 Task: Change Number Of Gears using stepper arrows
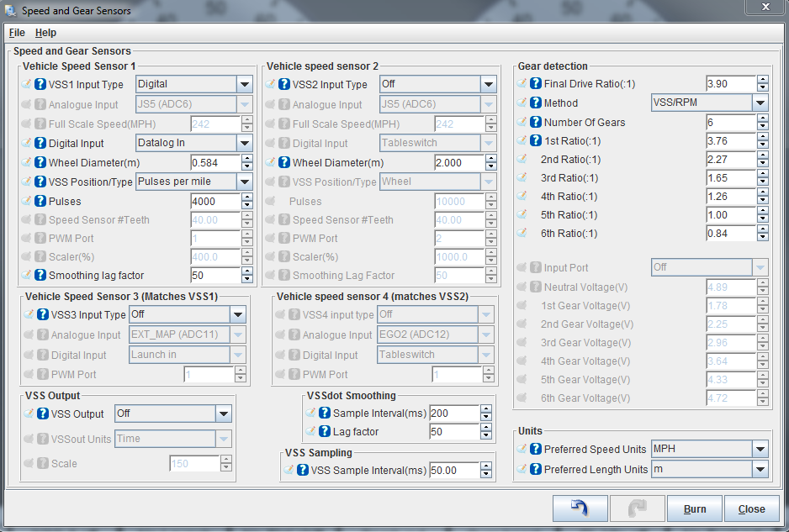763,122
